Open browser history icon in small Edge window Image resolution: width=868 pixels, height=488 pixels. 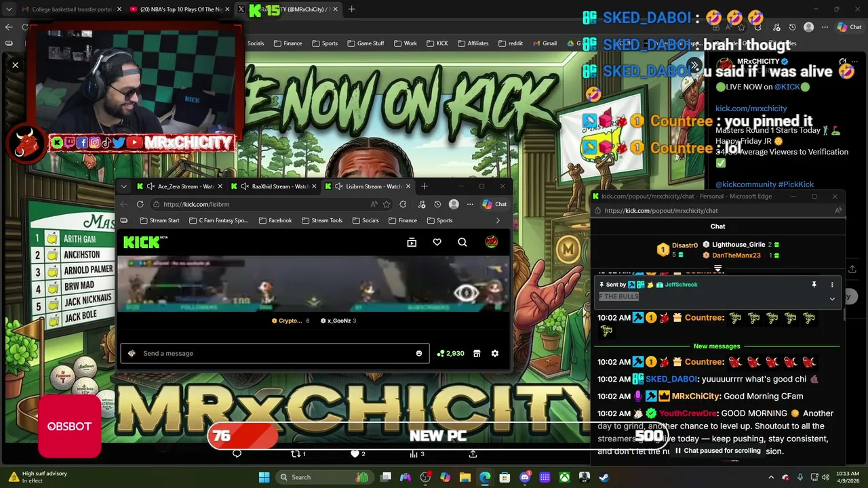(x=437, y=204)
